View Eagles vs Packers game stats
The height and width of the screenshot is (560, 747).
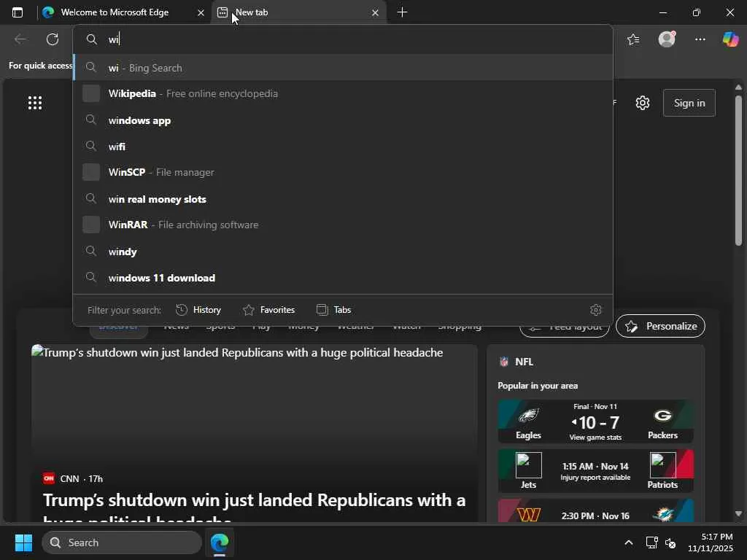click(595, 437)
